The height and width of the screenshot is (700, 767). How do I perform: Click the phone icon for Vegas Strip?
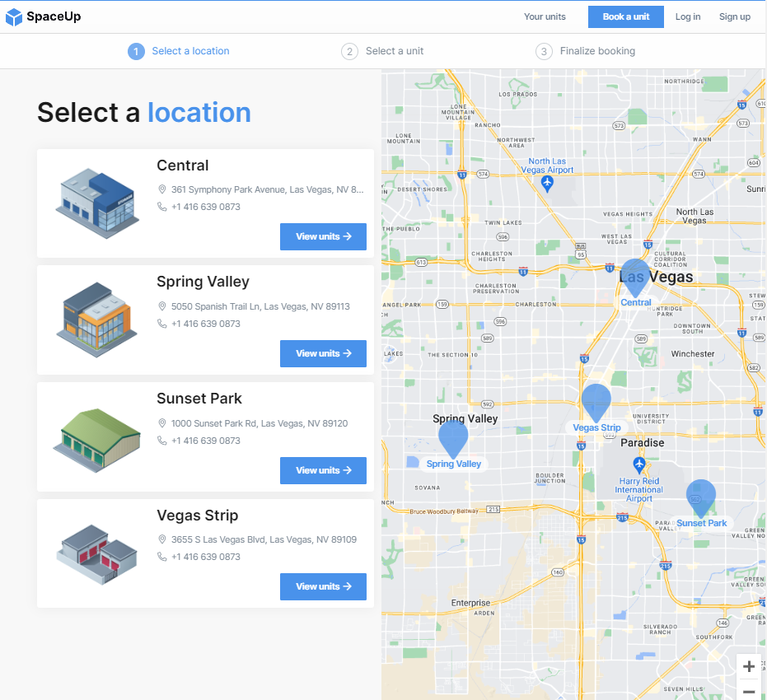162,556
